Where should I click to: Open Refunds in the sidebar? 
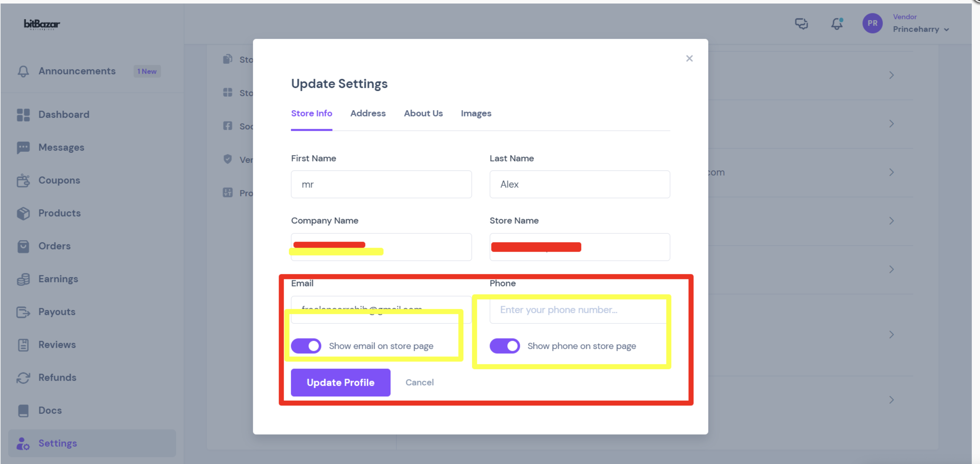(57, 378)
